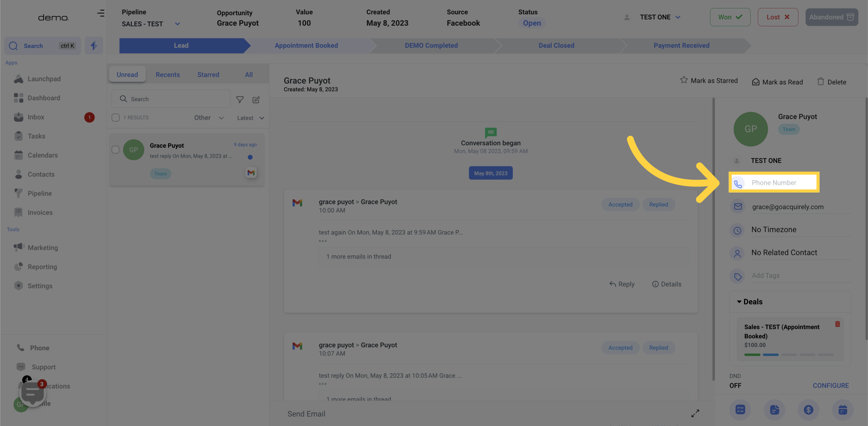Select the Appointment Booked stage
The height and width of the screenshot is (426, 868).
(x=306, y=45)
